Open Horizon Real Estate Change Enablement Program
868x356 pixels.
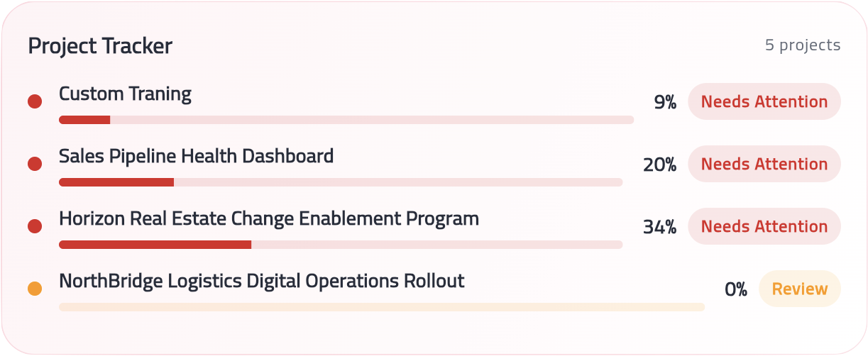click(268, 218)
